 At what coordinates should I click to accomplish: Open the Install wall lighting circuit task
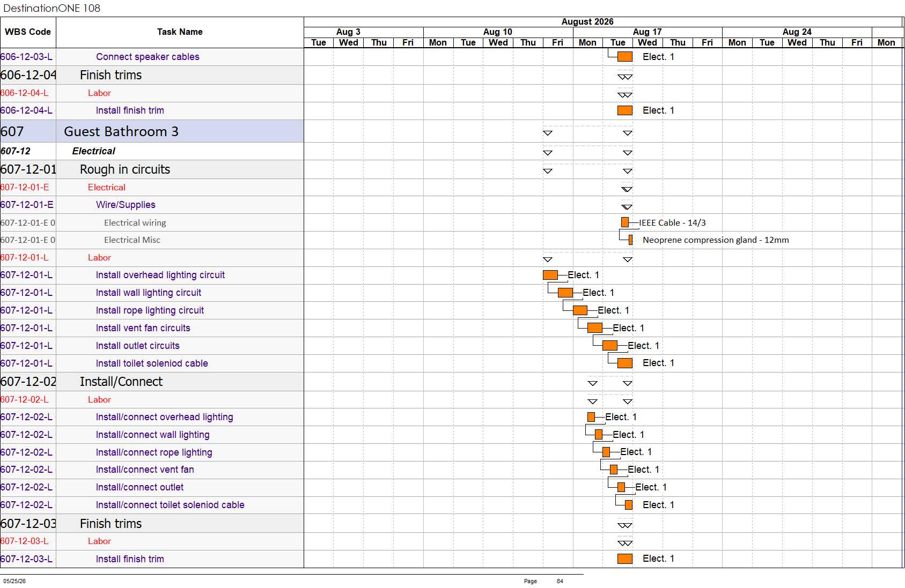pyautogui.click(x=149, y=293)
